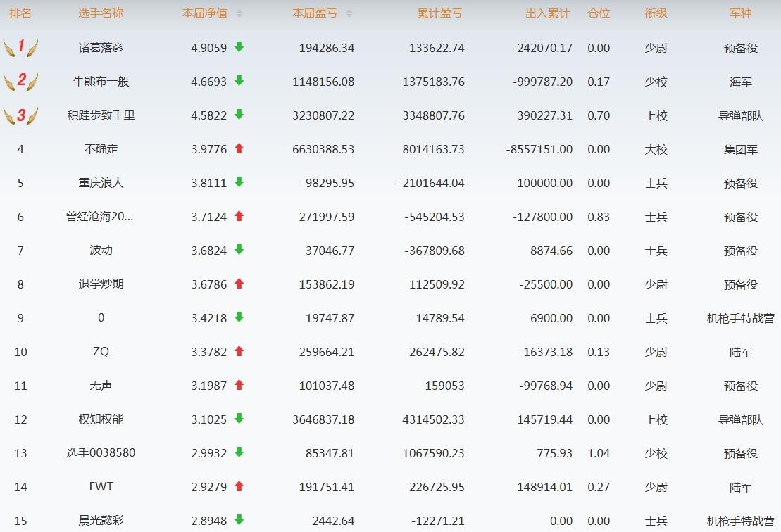Toggle sort arrows next to 本届净值

(x=239, y=14)
